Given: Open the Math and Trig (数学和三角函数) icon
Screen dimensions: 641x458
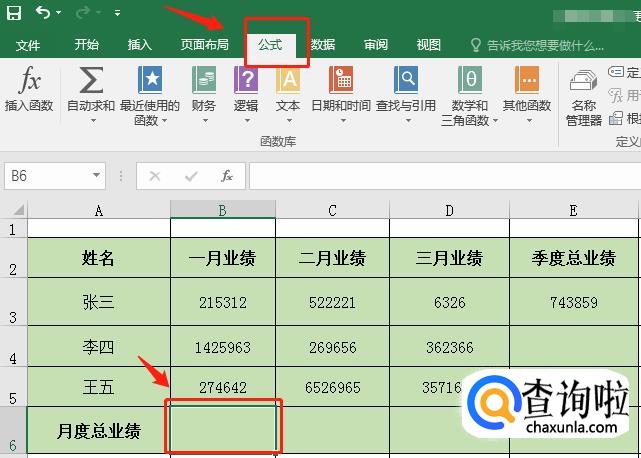Looking at the screenshot, I should click(469, 81).
